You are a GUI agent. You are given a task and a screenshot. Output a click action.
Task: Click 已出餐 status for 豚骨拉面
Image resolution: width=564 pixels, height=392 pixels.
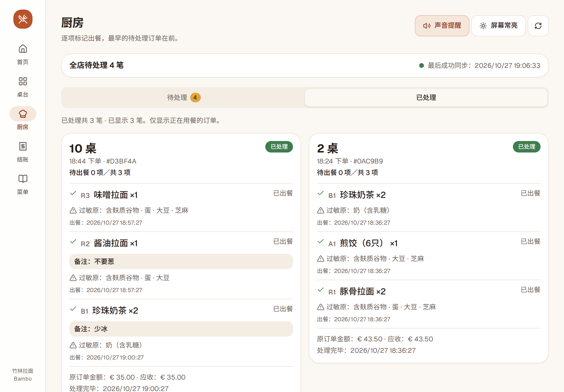click(530, 290)
